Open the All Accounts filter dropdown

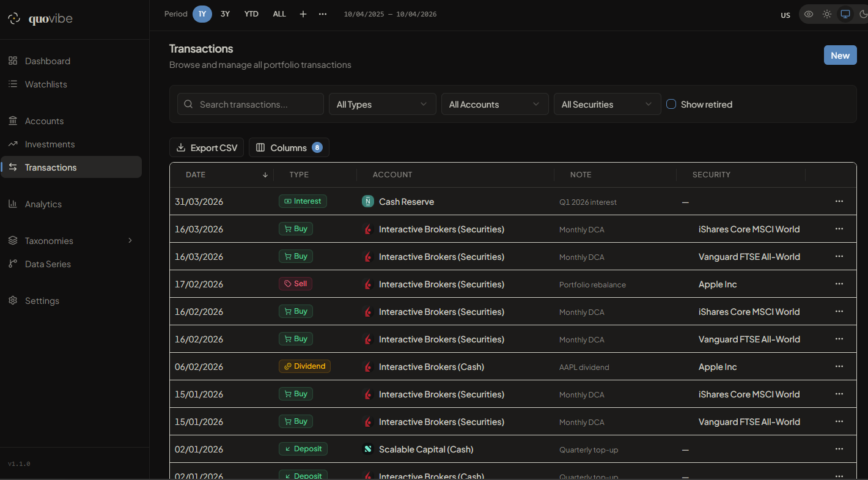point(495,105)
